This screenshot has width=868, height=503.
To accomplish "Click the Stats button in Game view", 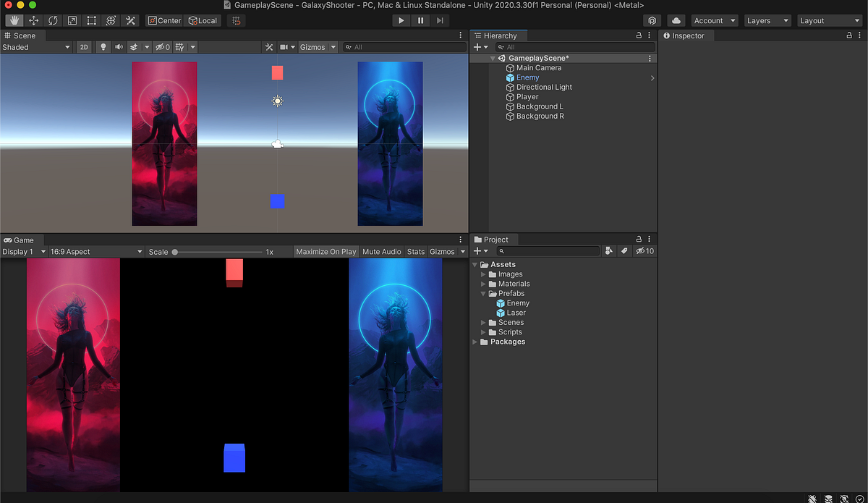I will click(416, 251).
